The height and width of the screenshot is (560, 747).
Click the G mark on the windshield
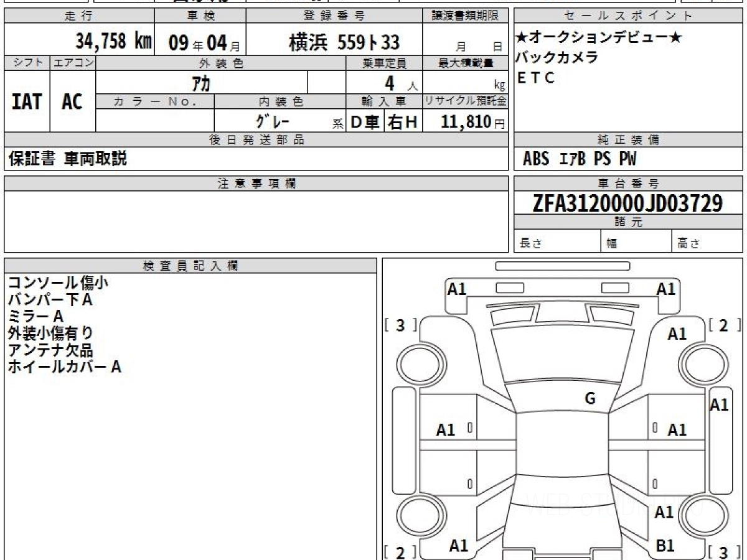(x=590, y=399)
